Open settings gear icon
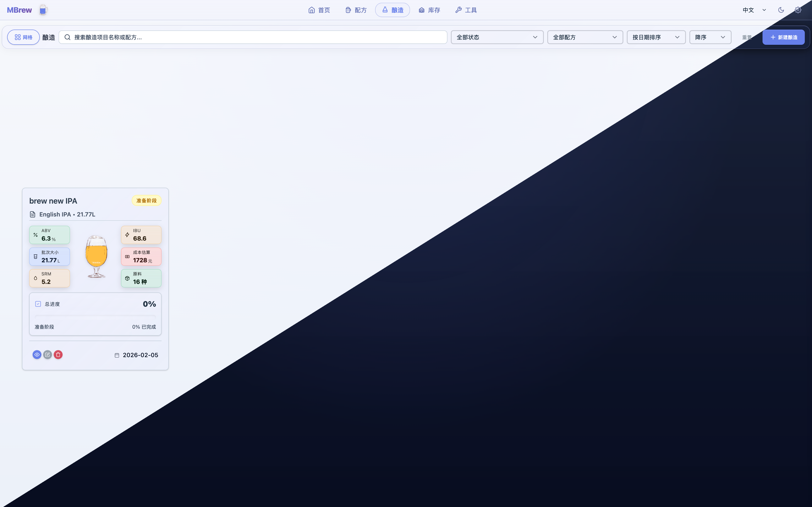812x507 pixels. coord(798,10)
